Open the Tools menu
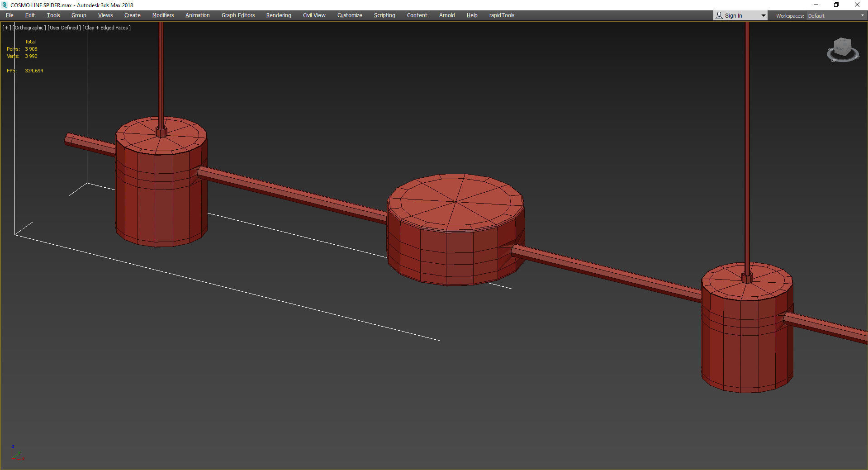 [53, 15]
